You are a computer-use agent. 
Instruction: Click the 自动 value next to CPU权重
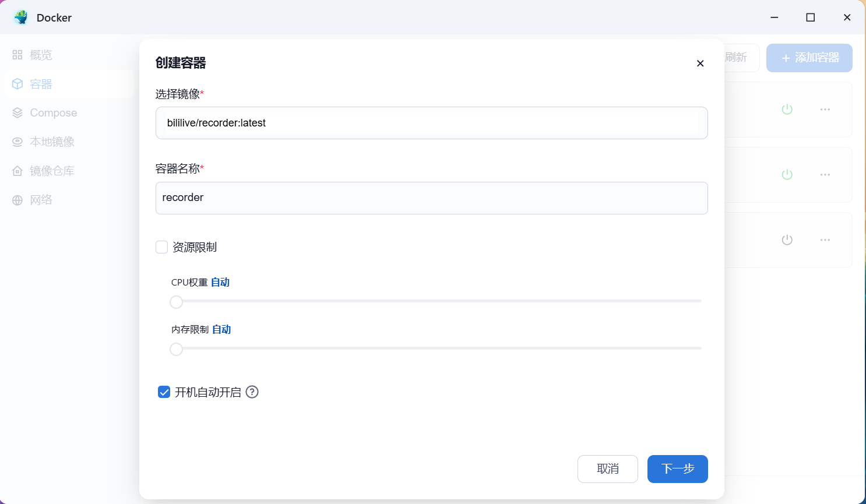(220, 282)
